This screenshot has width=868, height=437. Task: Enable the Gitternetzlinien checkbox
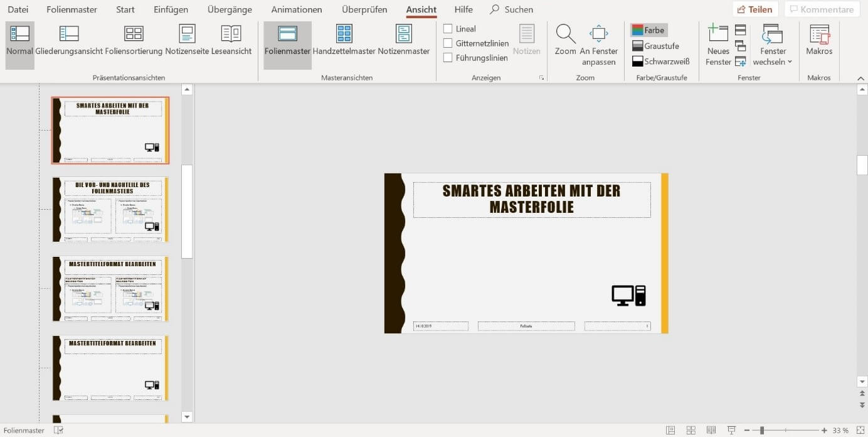pos(448,43)
